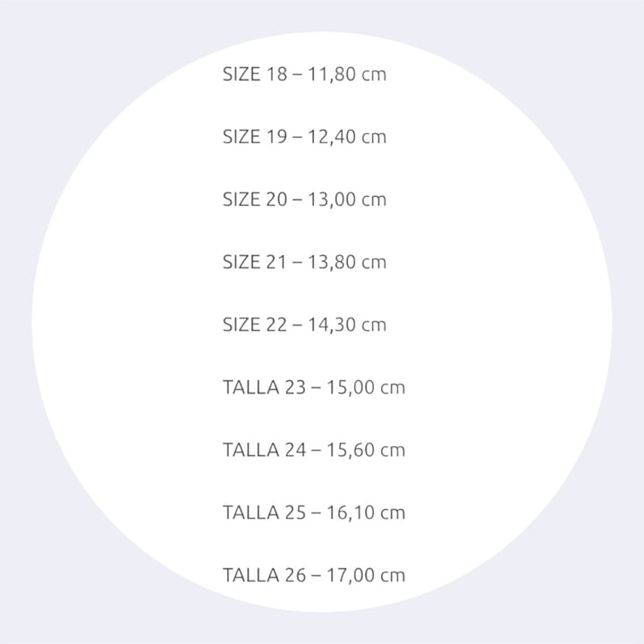
Task: Click the 12,40 cm value
Action: [347, 137]
